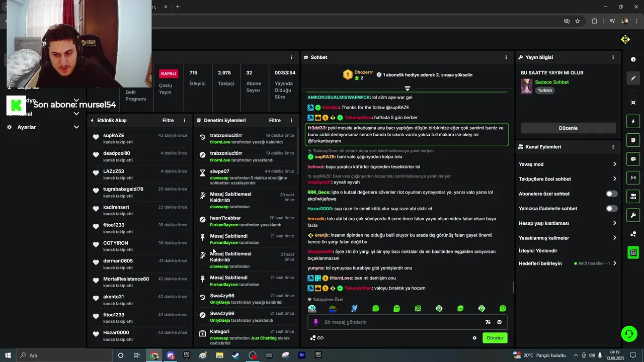Open Denetim Eylemleri panel three-dot menu
Image resolution: width=644 pixels, height=362 pixels.
pyautogui.click(x=291, y=121)
